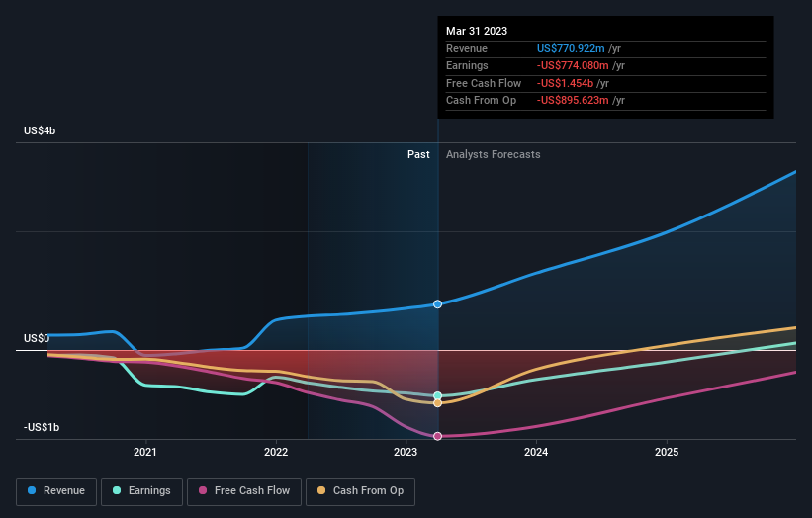The image size is (812, 518).
Task: Click the US$770.922m revenue value
Action: [x=571, y=48]
